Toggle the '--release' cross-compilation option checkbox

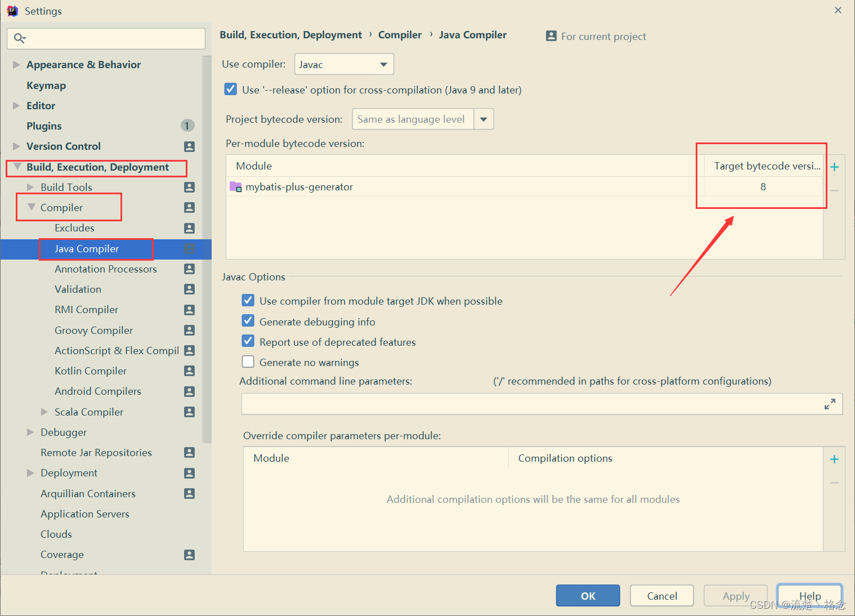(x=230, y=90)
